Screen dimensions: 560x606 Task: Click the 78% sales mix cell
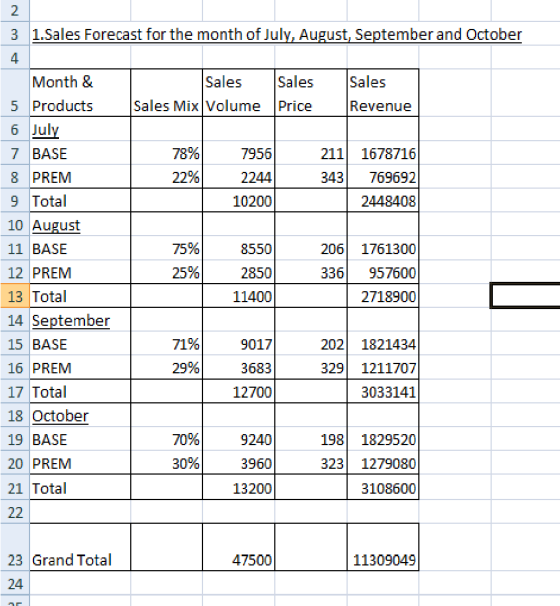coord(167,153)
